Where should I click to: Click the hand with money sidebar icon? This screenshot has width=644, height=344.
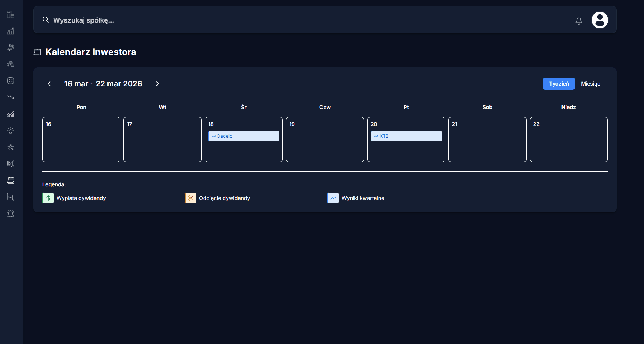[x=11, y=48]
